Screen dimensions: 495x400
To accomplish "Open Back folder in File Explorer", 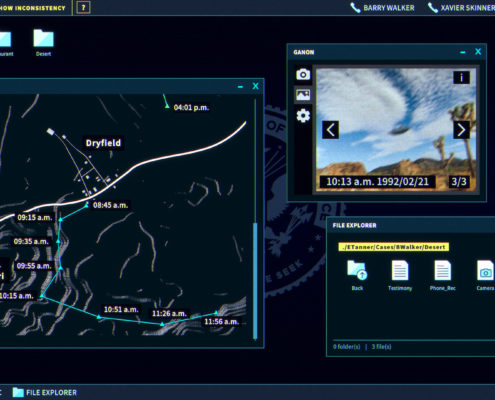I will 357,275.
